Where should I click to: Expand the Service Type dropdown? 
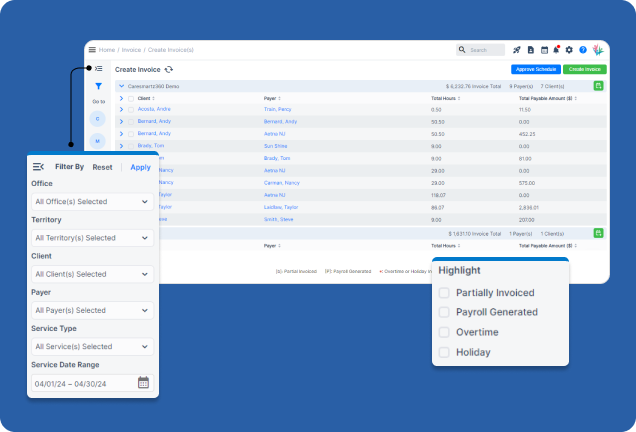pyautogui.click(x=91, y=346)
